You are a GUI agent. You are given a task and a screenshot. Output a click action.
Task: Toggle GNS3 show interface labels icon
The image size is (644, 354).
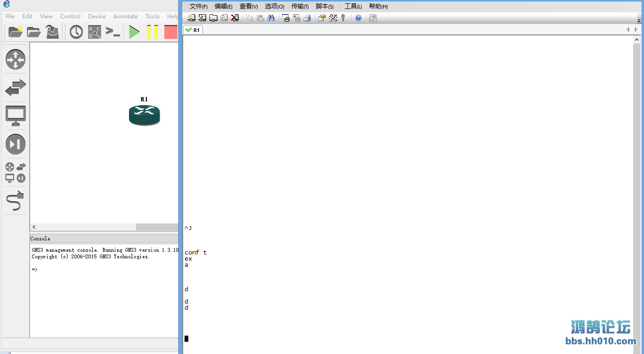coord(95,32)
